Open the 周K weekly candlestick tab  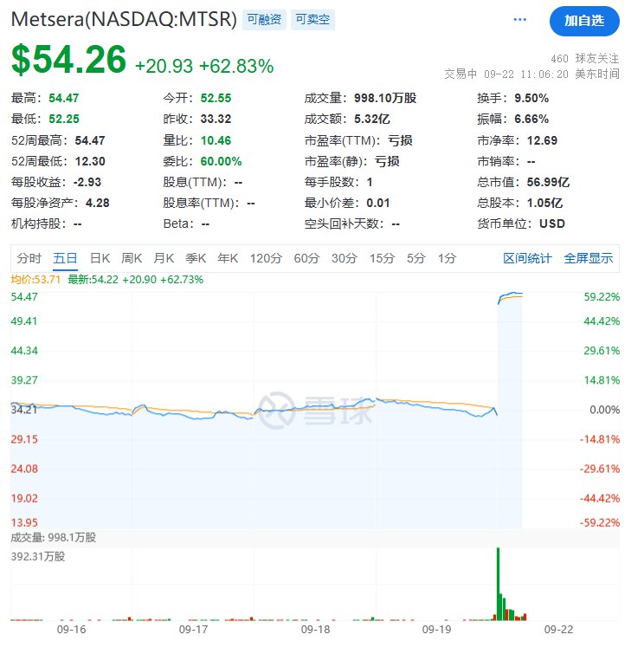pos(132,259)
